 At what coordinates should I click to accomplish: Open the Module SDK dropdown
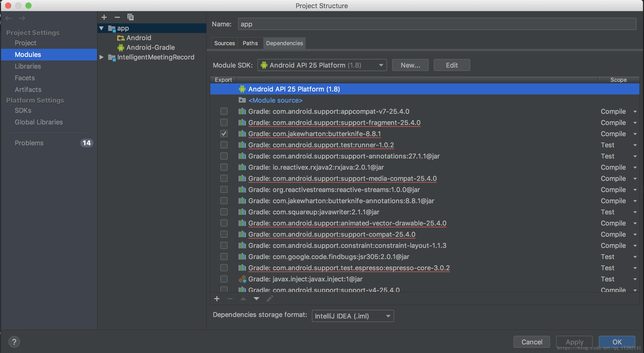322,65
